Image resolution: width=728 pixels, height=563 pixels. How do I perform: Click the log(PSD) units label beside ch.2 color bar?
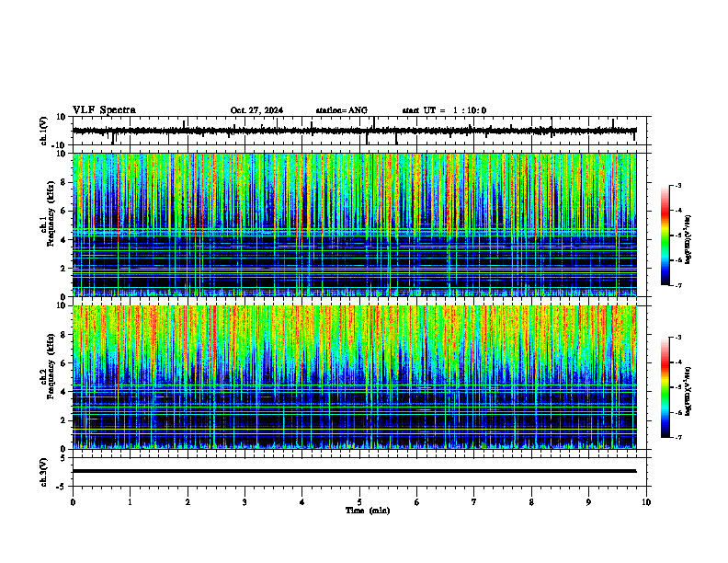tap(689, 391)
